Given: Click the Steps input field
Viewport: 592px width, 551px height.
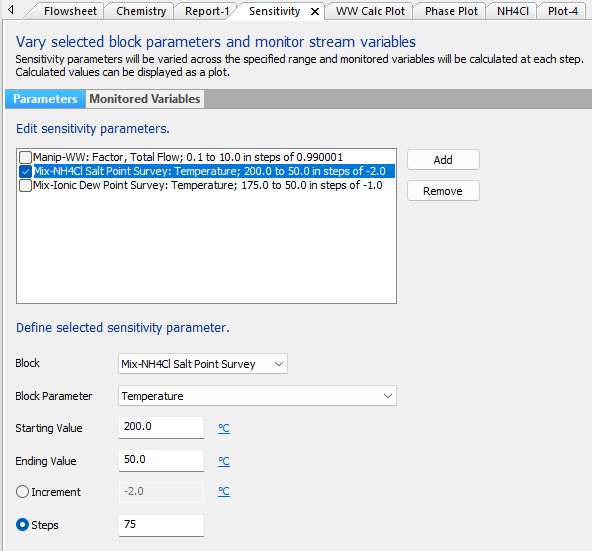Looking at the screenshot, I should coord(161,525).
